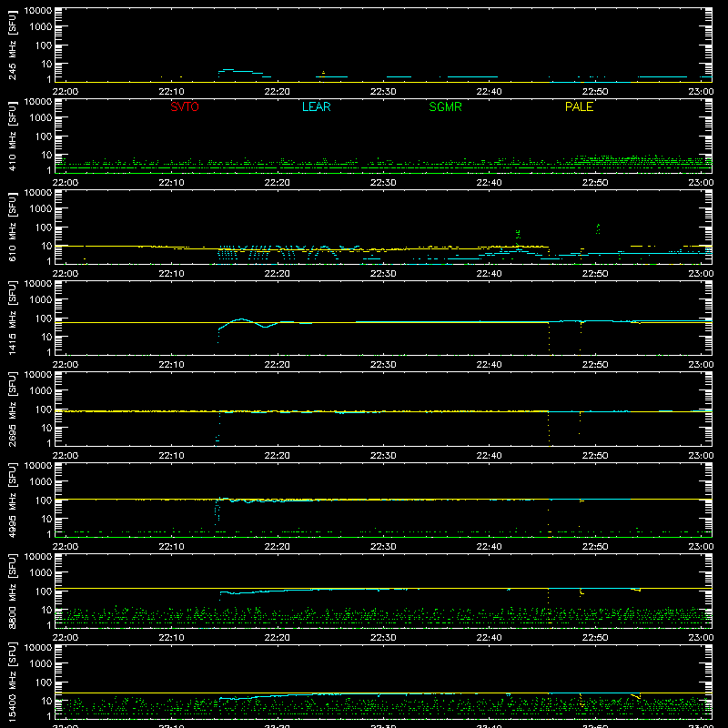
Task: Select the 1415 MHz [SFU] axis label
Action: point(12,318)
